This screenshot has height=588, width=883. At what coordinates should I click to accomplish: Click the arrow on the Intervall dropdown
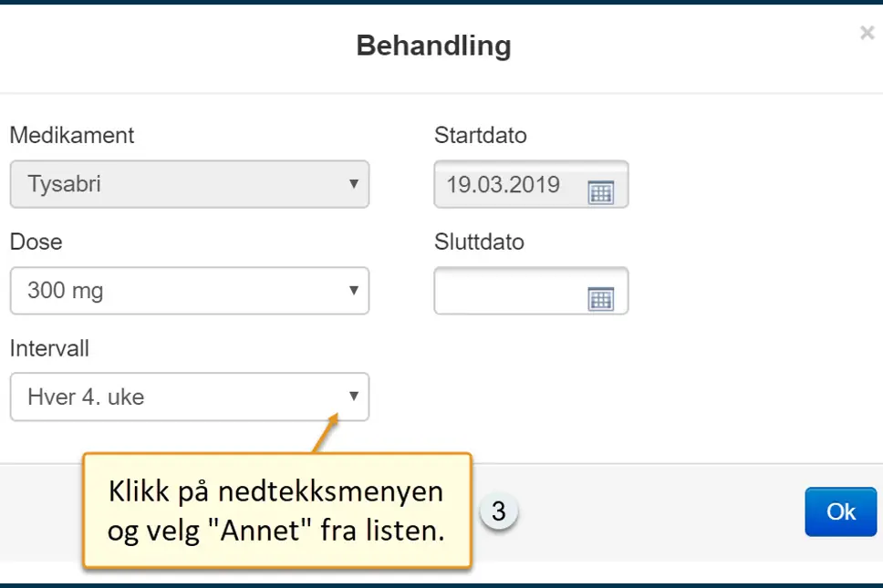tap(354, 397)
